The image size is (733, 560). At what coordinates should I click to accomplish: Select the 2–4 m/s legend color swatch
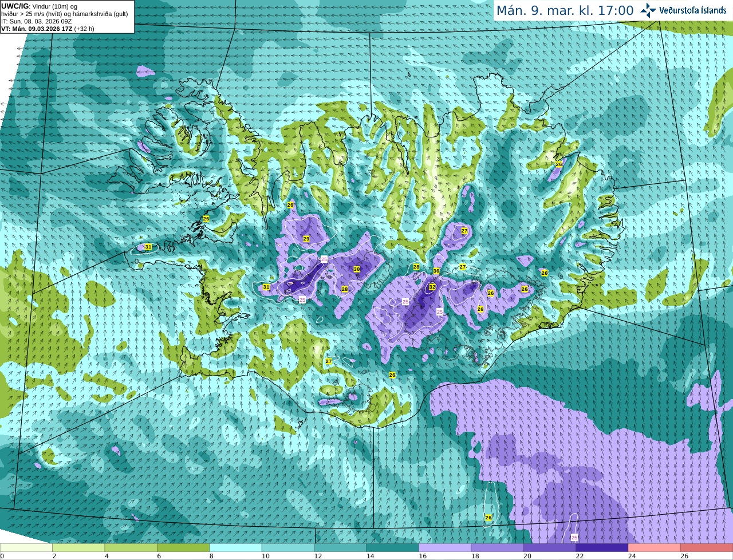pos(78,547)
